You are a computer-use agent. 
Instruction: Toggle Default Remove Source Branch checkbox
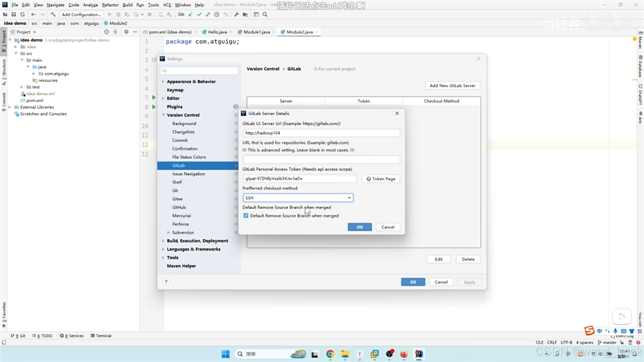(x=246, y=216)
